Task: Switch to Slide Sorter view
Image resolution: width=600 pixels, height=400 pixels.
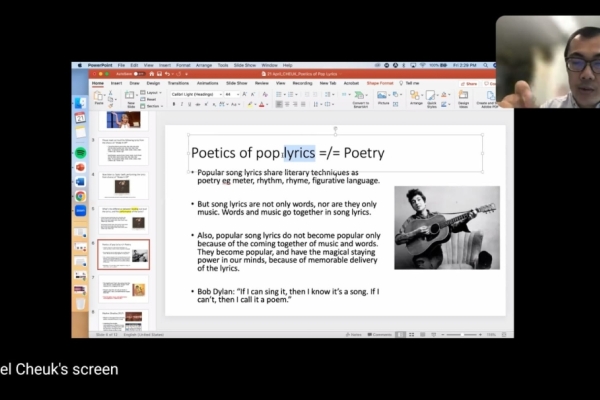Action: click(x=412, y=335)
